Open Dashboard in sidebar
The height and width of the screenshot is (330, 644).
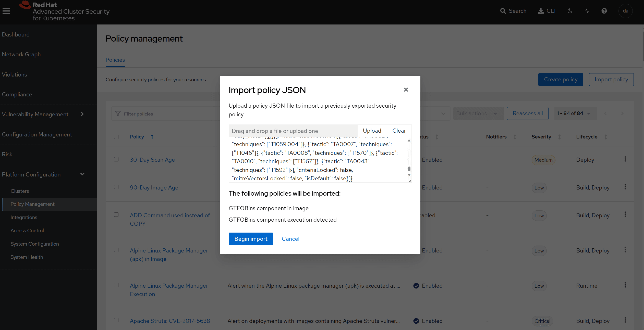coord(48,34)
